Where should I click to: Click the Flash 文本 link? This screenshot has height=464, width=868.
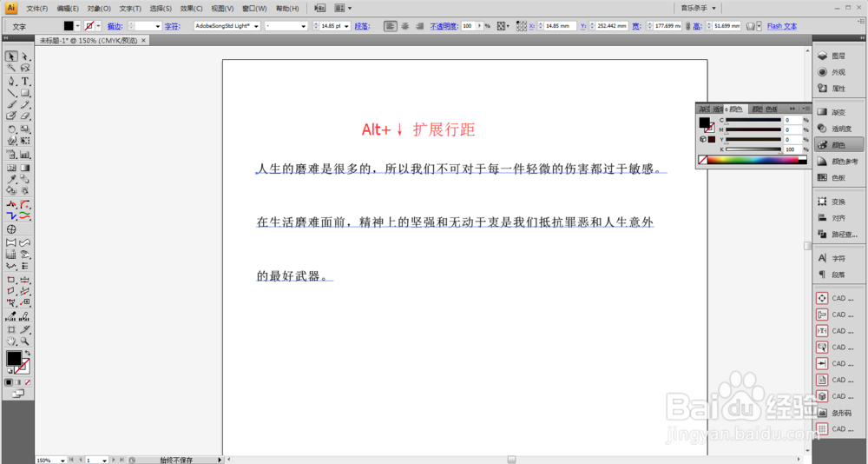[x=782, y=26]
